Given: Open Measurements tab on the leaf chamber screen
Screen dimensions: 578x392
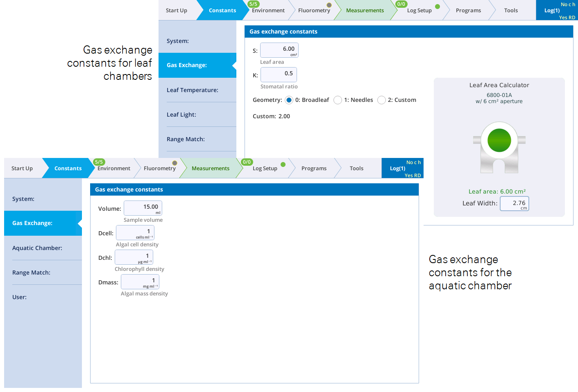Looking at the screenshot, I should coord(365,11).
